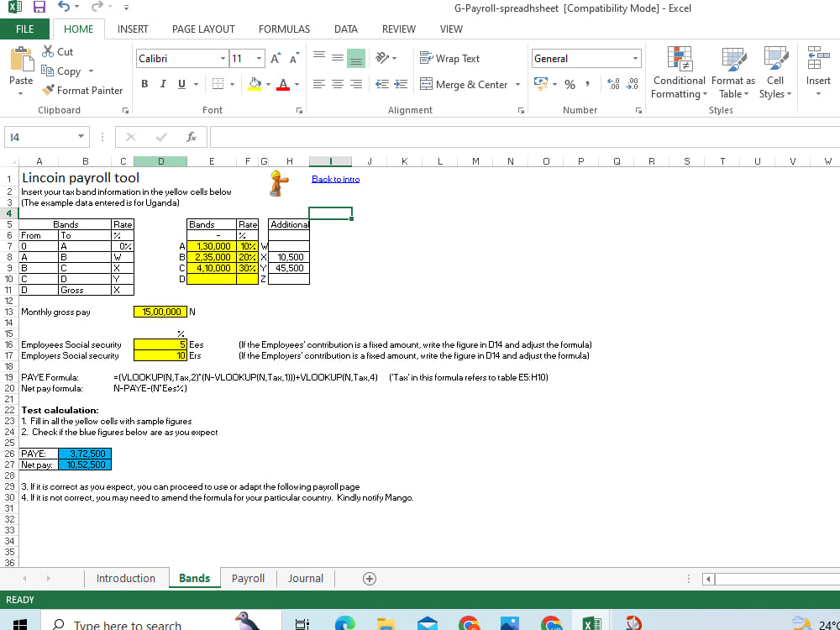Screen dimensions: 840x630
Task: Switch to INSERT ribbon tab
Action: pos(133,29)
